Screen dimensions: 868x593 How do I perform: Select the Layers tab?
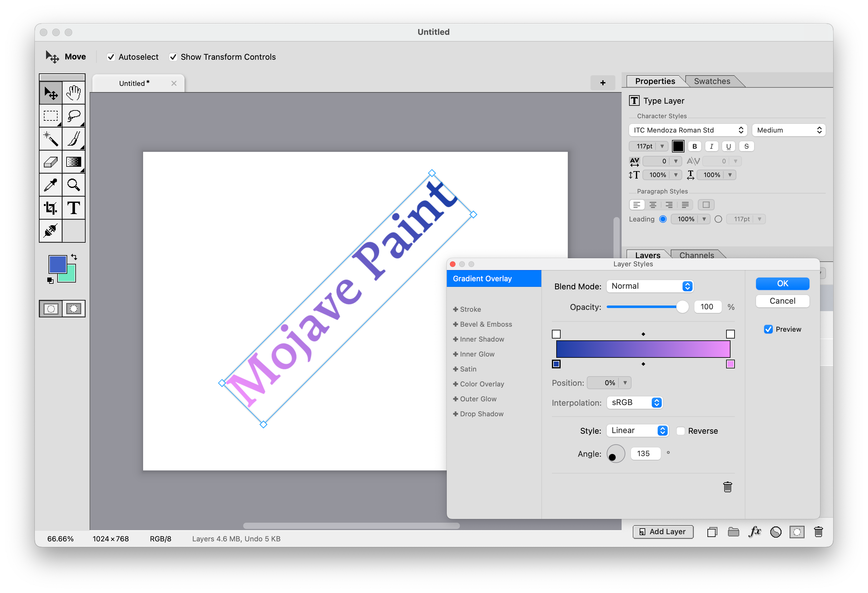click(x=648, y=255)
